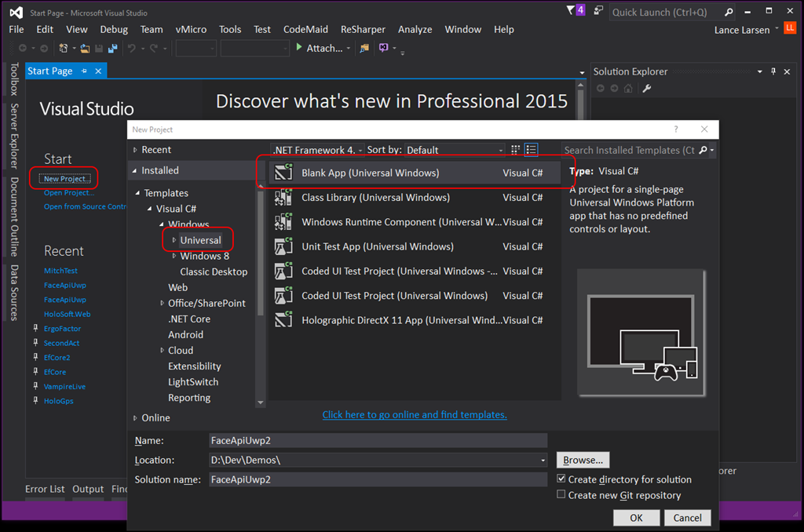
Task: Click the purple Visual Studio chat icon
Action: pos(383,48)
